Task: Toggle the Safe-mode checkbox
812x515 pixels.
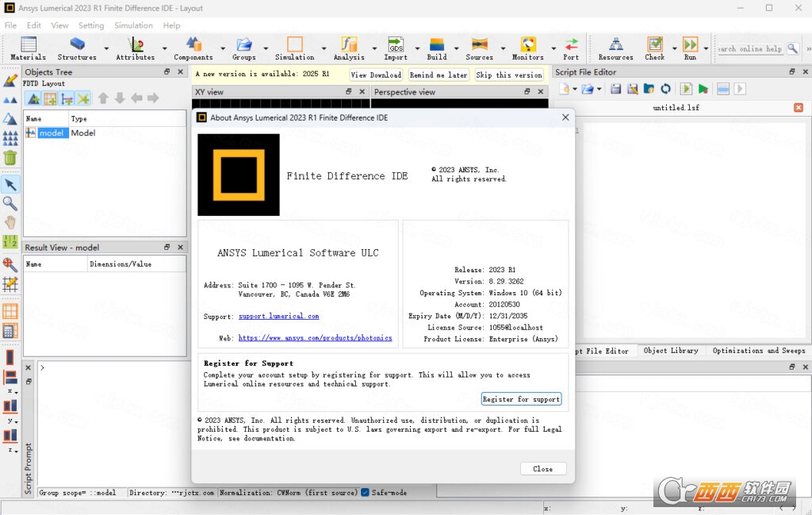Action: coord(365,492)
